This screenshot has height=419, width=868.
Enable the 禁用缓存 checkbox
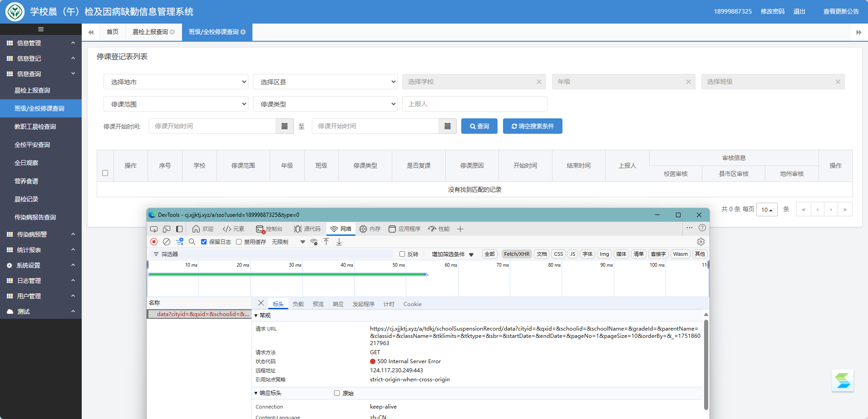click(x=239, y=242)
